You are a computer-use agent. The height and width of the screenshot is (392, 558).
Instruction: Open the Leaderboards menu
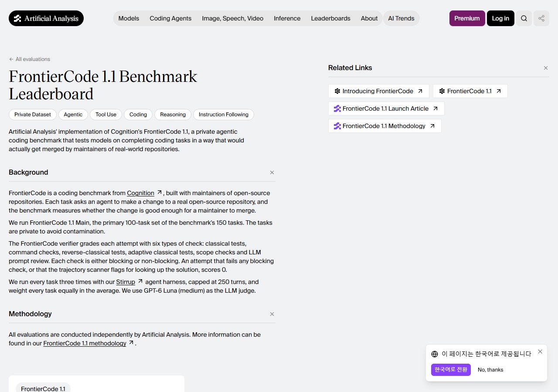pos(330,18)
